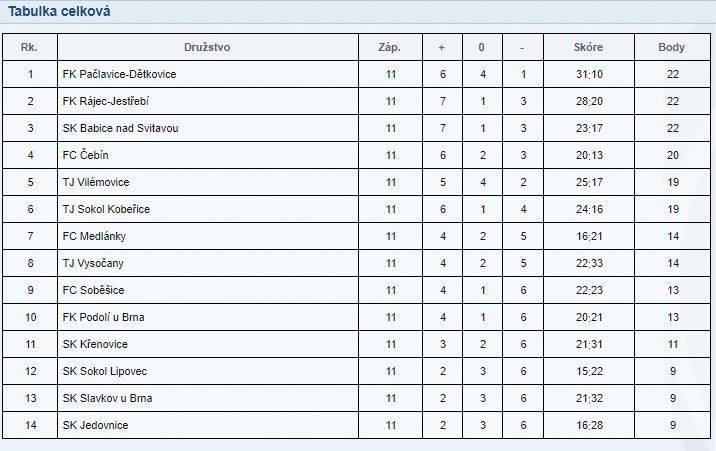This screenshot has height=451, width=716.
Task: Select the Záp. column header
Action: click(x=390, y=47)
